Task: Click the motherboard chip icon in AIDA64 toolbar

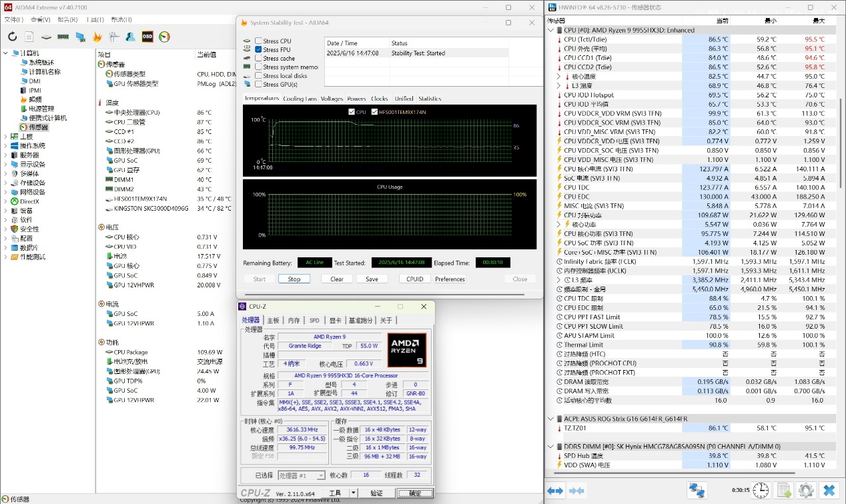Action: [x=46, y=37]
